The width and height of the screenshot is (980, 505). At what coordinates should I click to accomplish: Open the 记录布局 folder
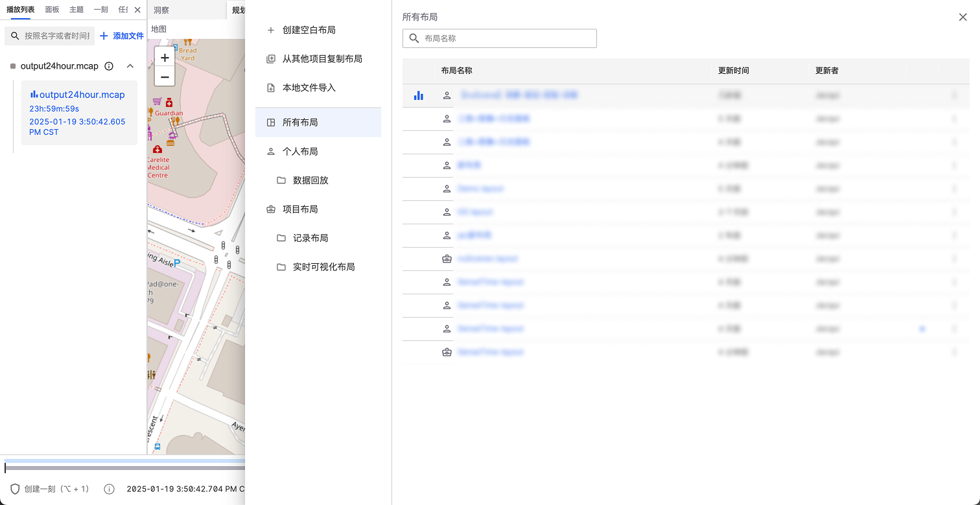pyautogui.click(x=310, y=238)
